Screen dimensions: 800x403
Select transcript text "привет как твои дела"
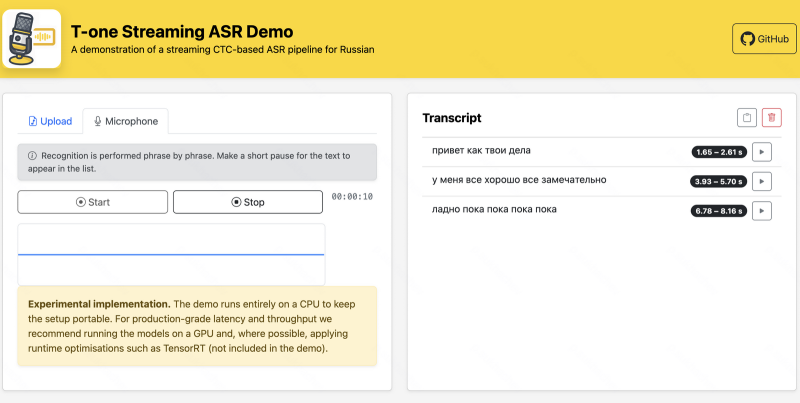coord(481,151)
